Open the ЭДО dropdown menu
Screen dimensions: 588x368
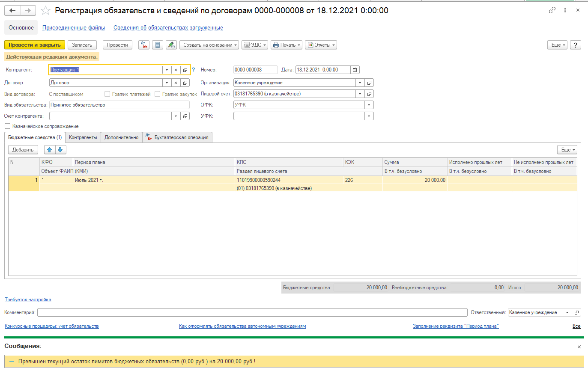point(255,45)
